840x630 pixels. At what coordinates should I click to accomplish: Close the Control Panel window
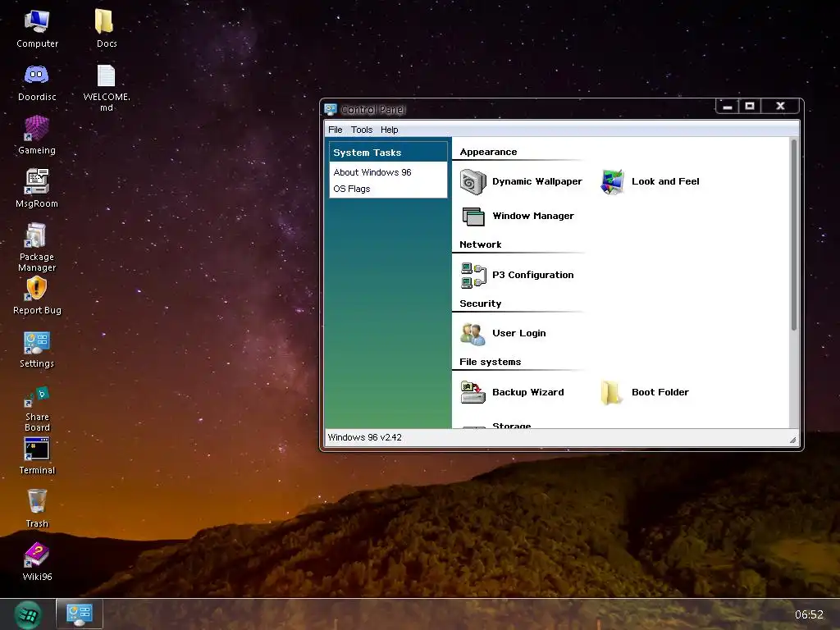[781, 106]
